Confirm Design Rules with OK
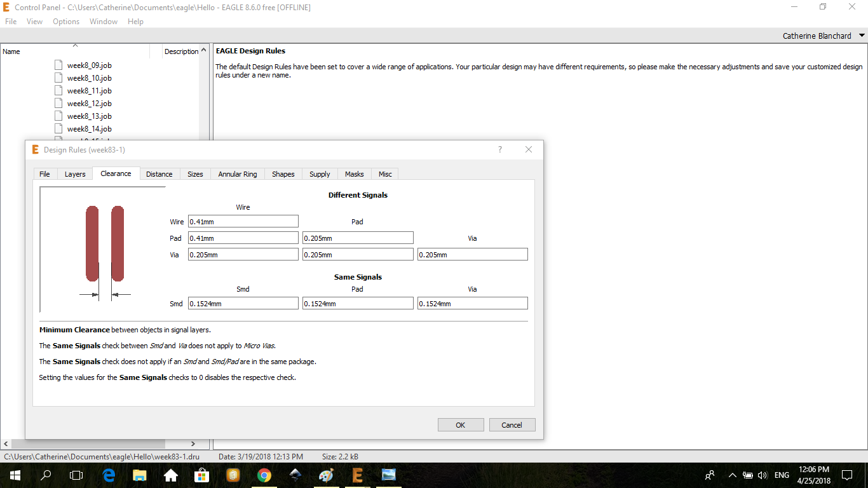This screenshot has width=868, height=488. coord(461,425)
